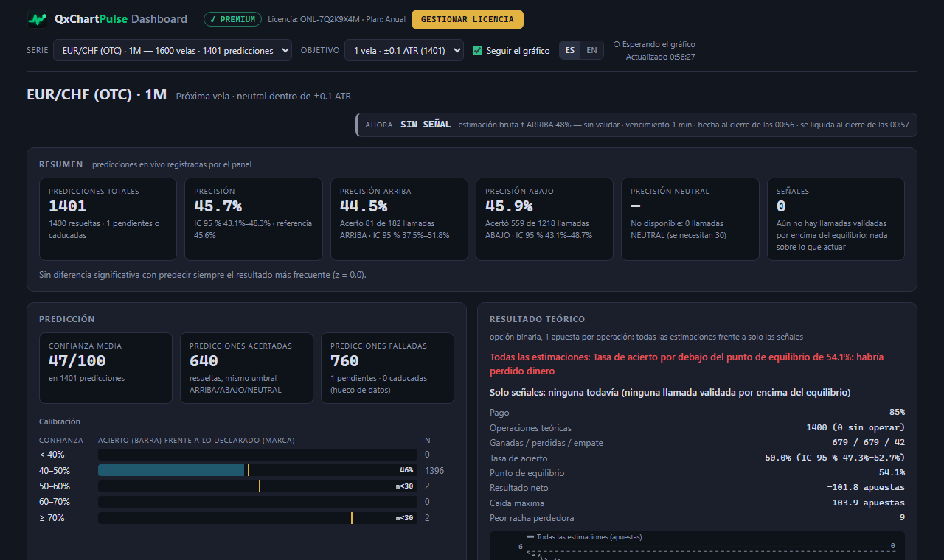Open the OBJETIVO 1 vela ±0.1 ATR dropdown
This screenshot has width=944, height=560.
pos(404,50)
